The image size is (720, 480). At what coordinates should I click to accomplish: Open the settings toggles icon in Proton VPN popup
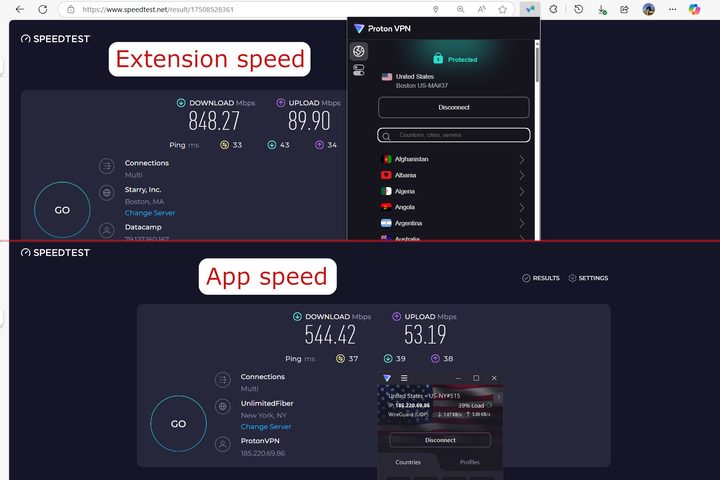pos(359,70)
